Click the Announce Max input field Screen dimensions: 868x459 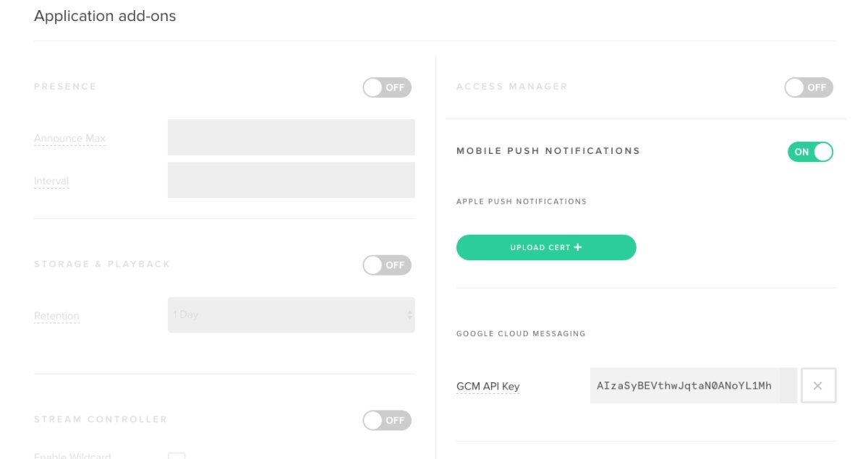click(291, 137)
